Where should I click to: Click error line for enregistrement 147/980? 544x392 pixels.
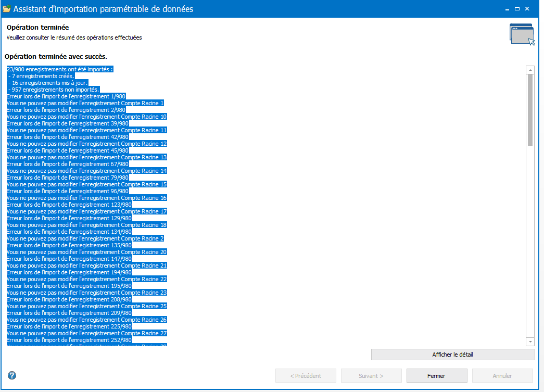click(x=69, y=259)
